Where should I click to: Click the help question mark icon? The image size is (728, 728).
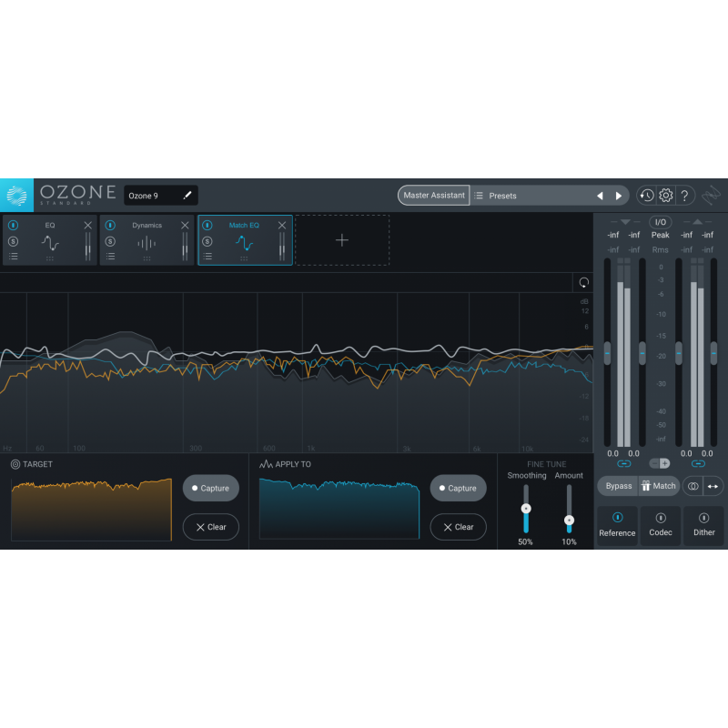coord(685,196)
